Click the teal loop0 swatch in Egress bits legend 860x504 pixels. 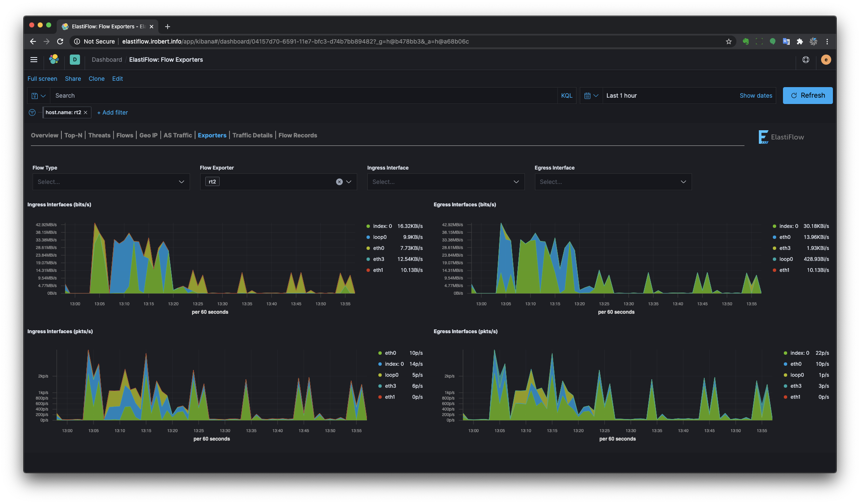click(775, 259)
